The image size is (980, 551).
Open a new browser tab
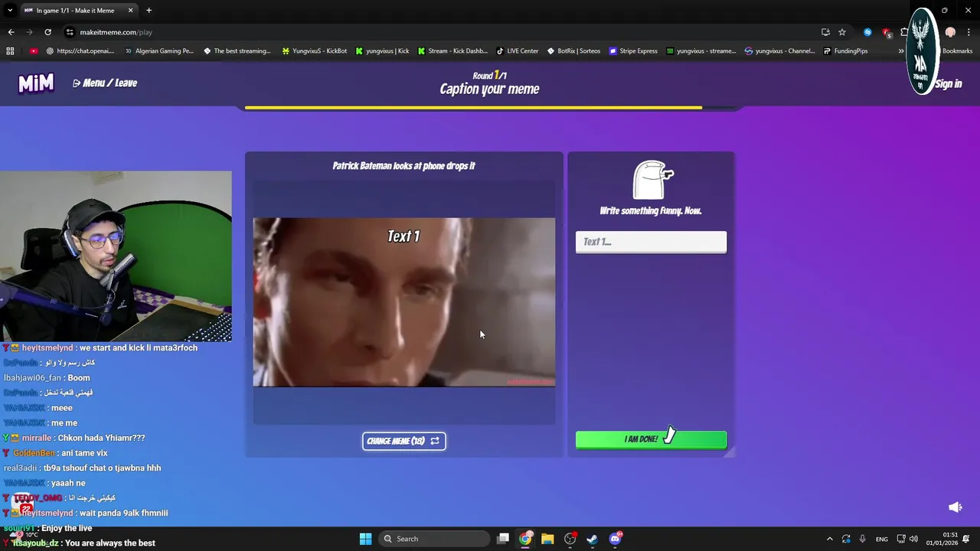(x=149, y=11)
